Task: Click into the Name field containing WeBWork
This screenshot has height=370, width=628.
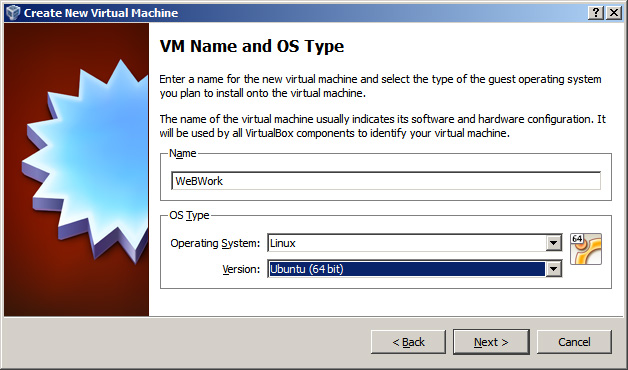Action: [386, 181]
